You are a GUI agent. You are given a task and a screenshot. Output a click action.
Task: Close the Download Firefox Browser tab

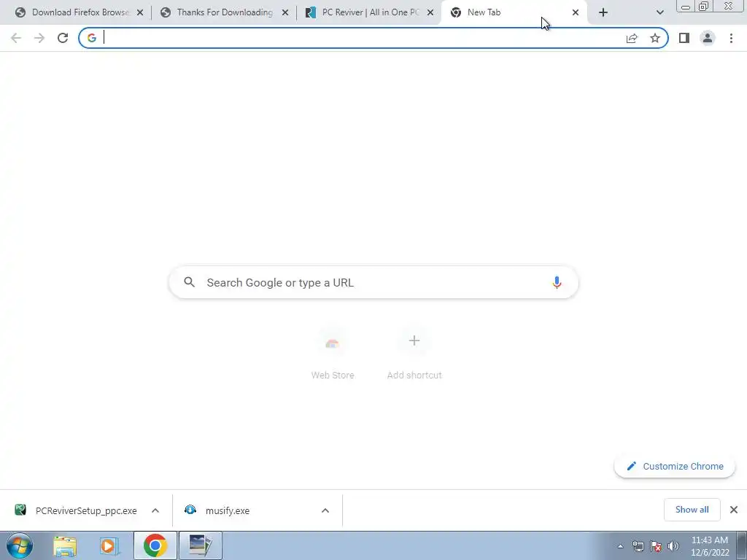(x=140, y=13)
